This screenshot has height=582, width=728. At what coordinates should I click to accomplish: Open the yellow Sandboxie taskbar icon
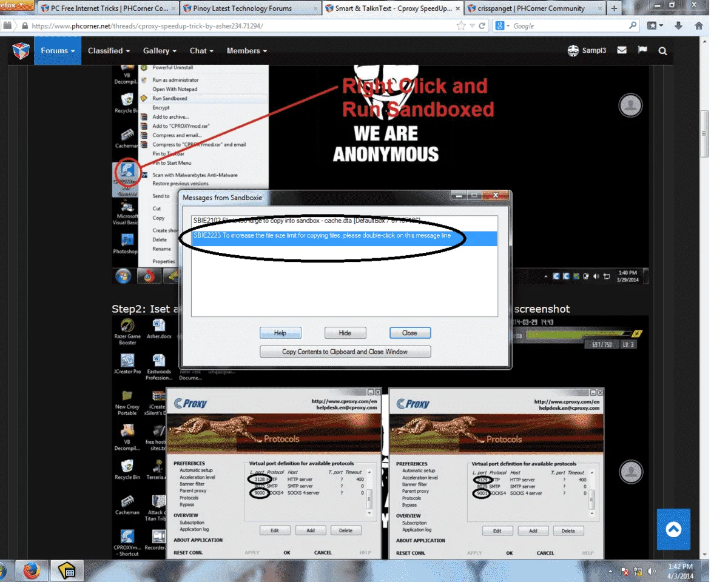pyautogui.click(x=66, y=571)
